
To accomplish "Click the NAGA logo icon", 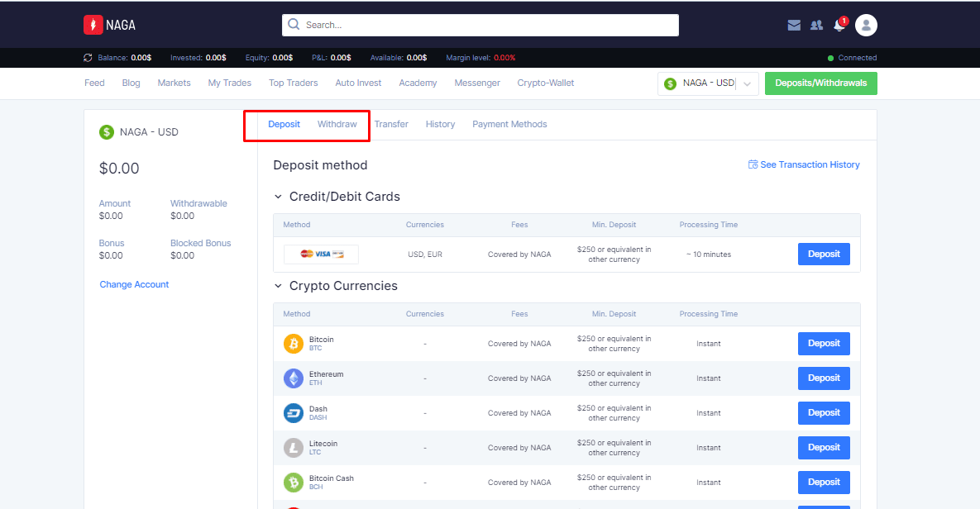I will (x=93, y=25).
